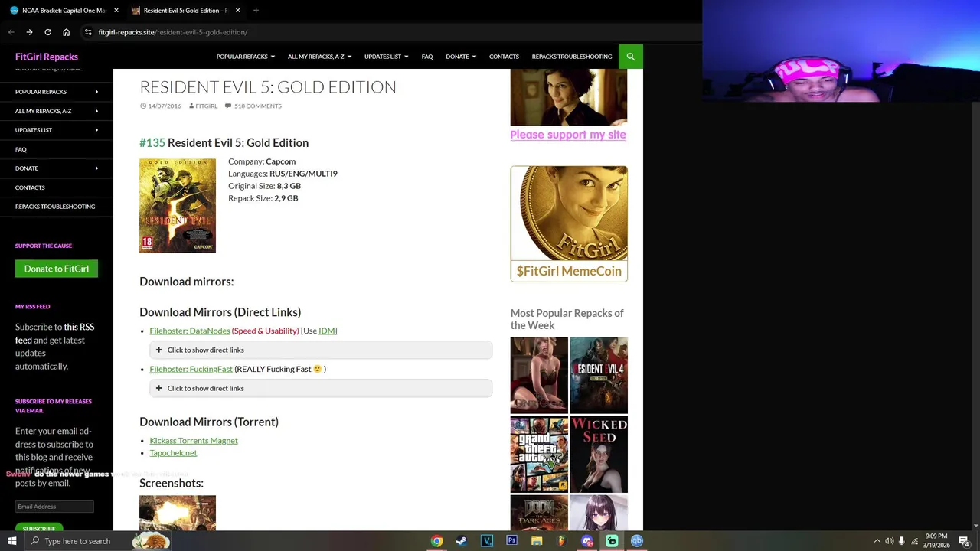The image size is (980, 551).
Task: Open the blue round app icon in taskbar
Action: coord(637,541)
